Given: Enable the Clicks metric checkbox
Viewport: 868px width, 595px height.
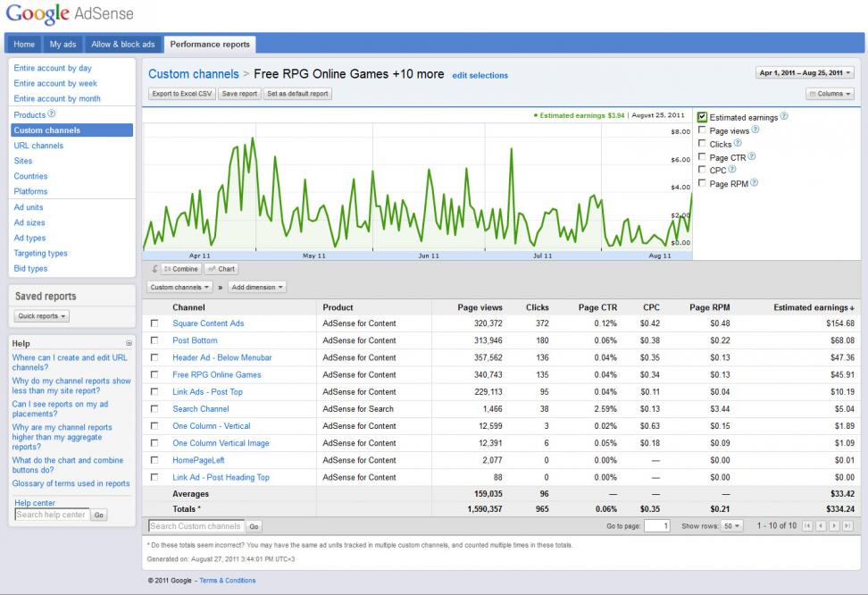Looking at the screenshot, I should tap(703, 144).
